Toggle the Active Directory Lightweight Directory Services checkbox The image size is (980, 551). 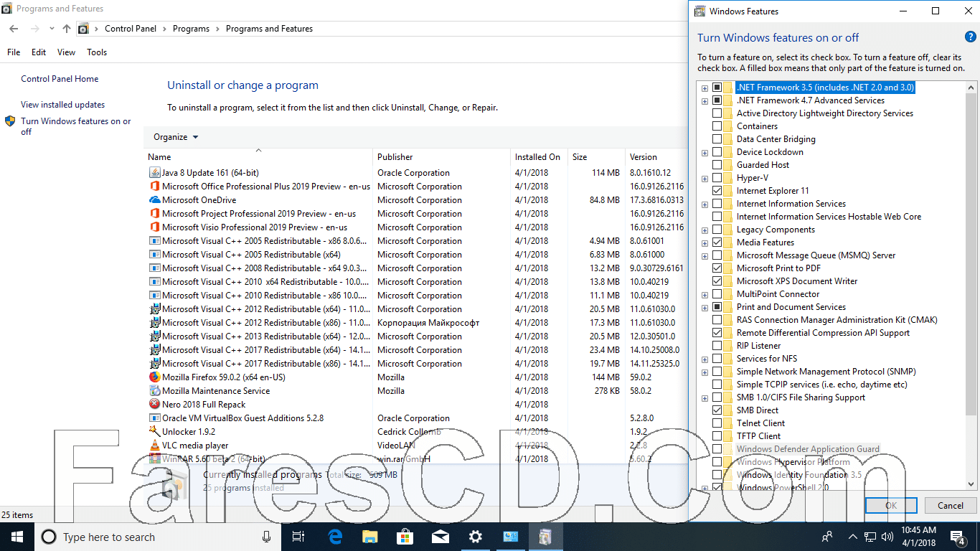coord(717,113)
